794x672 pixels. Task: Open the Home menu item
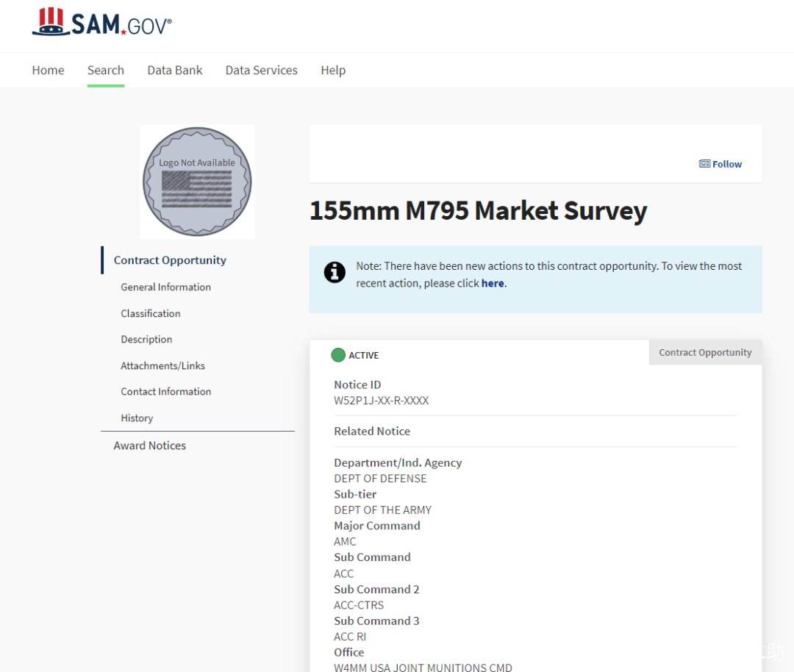(48, 71)
